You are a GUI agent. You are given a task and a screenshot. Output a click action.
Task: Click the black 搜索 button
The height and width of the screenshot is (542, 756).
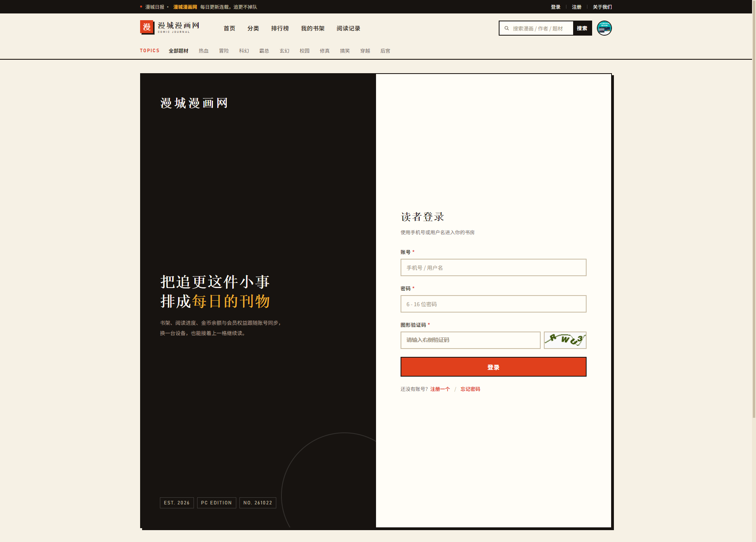[582, 28]
